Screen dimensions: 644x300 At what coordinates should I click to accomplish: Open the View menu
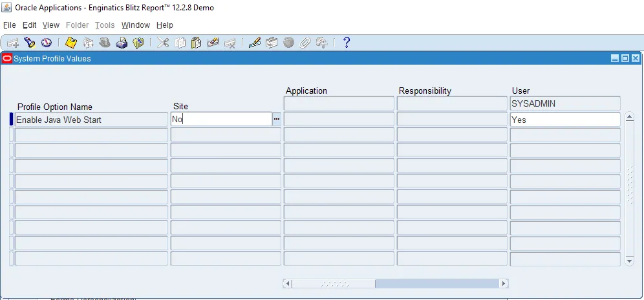pos(51,25)
